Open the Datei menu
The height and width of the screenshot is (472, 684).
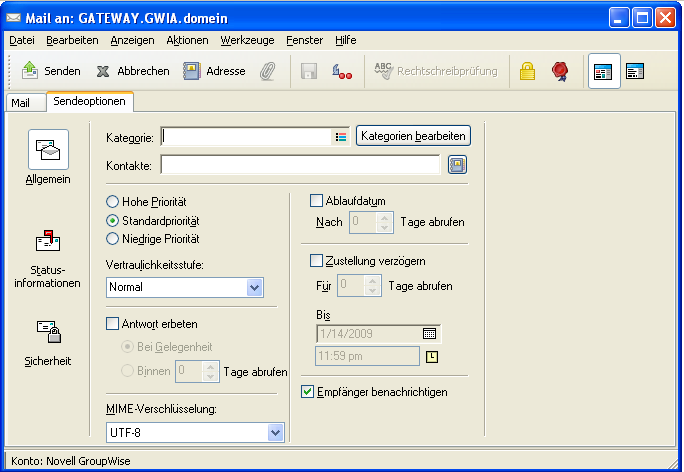[22, 40]
